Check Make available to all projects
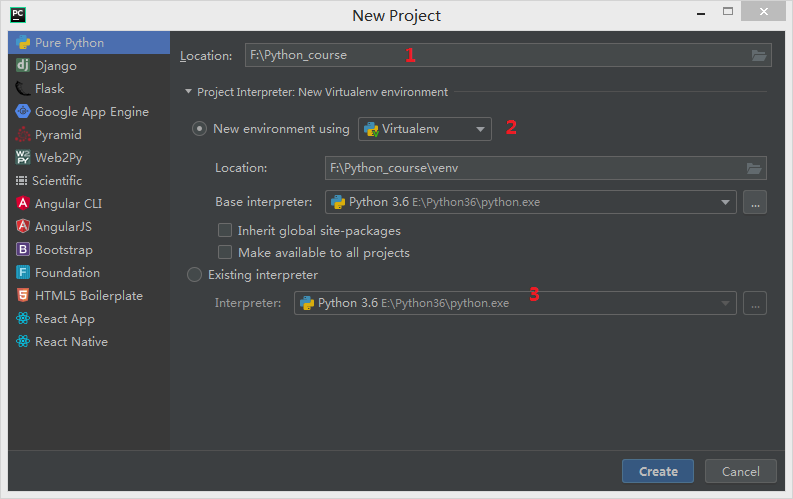Viewport: 793px width, 499px height. coord(225,252)
